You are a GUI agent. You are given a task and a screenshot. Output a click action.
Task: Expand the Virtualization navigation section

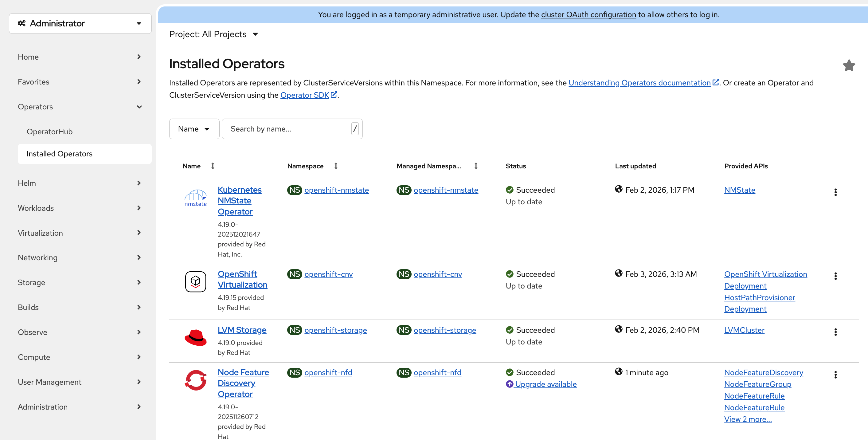[80, 233]
